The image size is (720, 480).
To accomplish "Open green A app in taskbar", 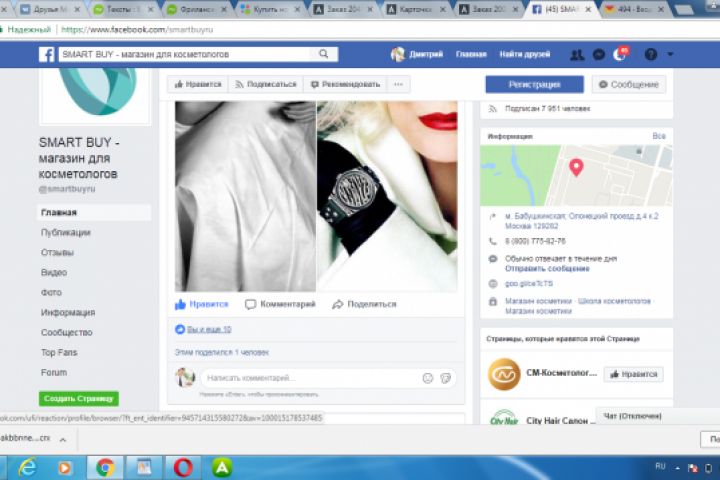I will (x=222, y=468).
